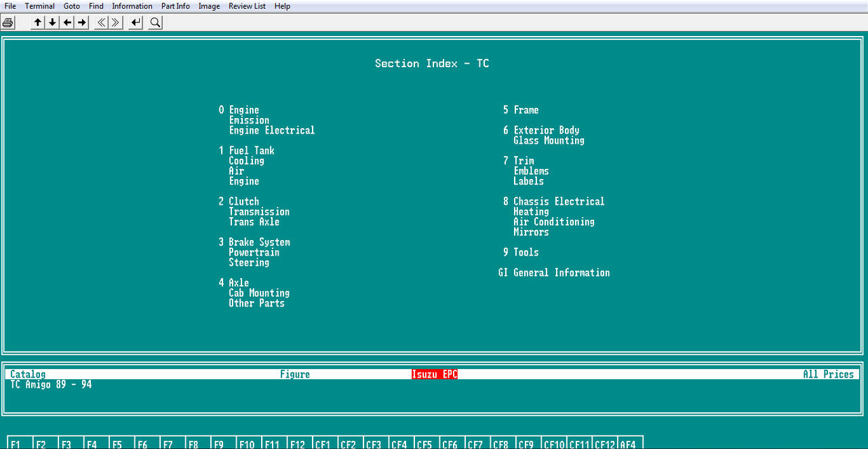
Task: Click the Enter return arrow icon
Action: (136, 22)
